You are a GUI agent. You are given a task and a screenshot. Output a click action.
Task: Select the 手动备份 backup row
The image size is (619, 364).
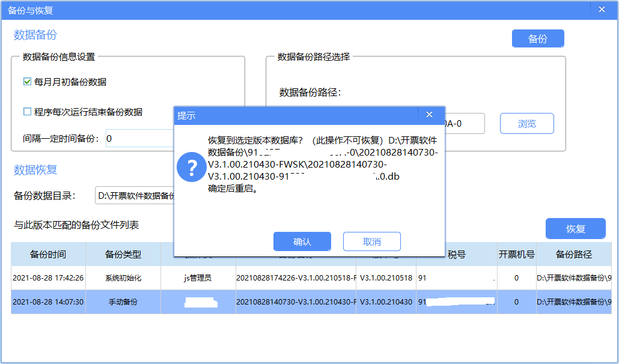pos(123,302)
